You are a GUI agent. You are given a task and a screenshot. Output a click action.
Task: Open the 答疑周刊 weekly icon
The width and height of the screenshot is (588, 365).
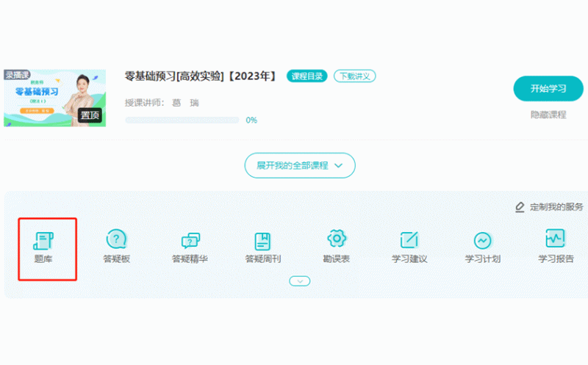click(262, 240)
